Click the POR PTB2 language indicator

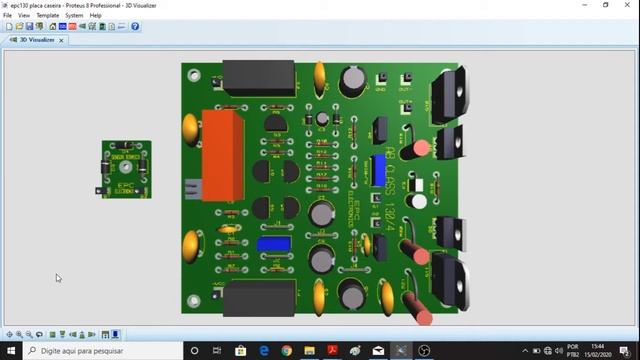(573, 351)
